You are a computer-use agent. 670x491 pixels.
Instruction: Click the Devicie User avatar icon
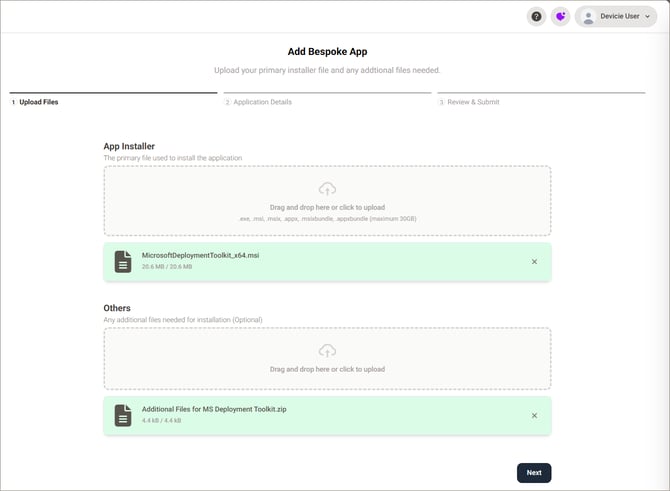pos(588,17)
